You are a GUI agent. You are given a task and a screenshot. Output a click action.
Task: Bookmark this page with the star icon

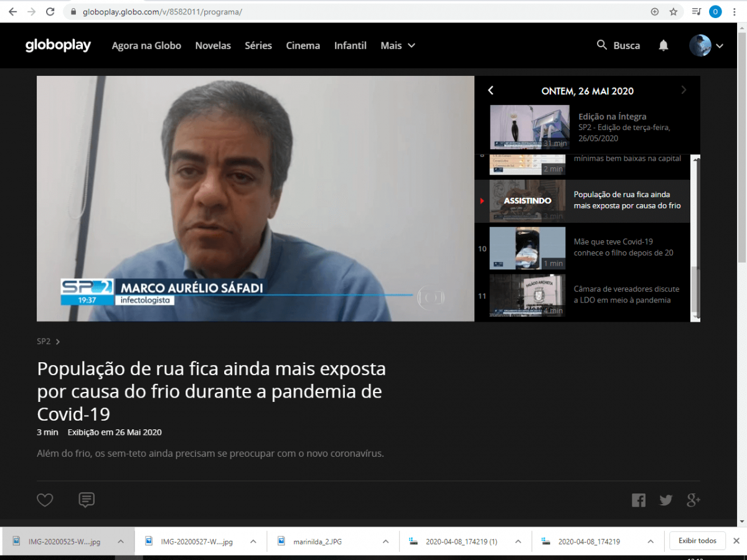coord(673,12)
